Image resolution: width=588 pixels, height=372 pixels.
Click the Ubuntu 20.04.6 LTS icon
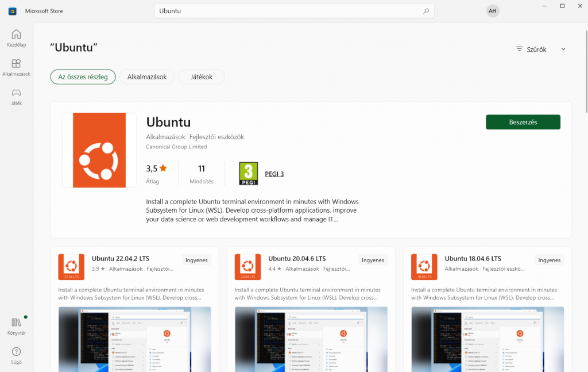tap(248, 267)
